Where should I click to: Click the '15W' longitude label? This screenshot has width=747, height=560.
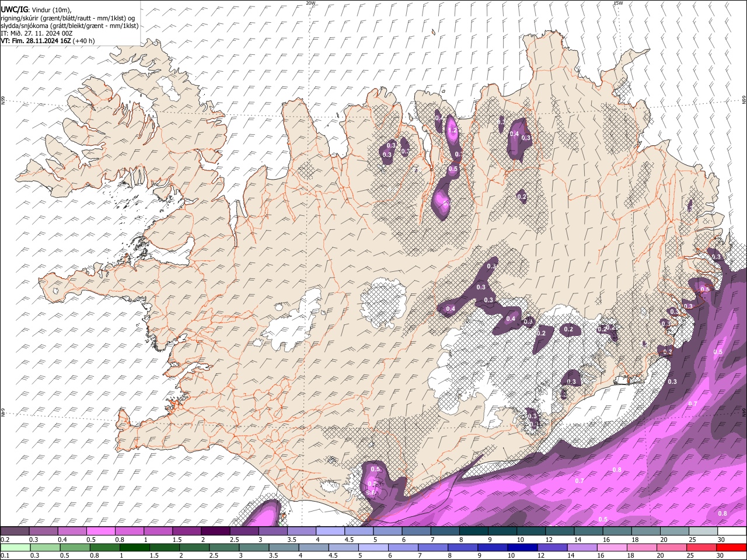(617, 3)
